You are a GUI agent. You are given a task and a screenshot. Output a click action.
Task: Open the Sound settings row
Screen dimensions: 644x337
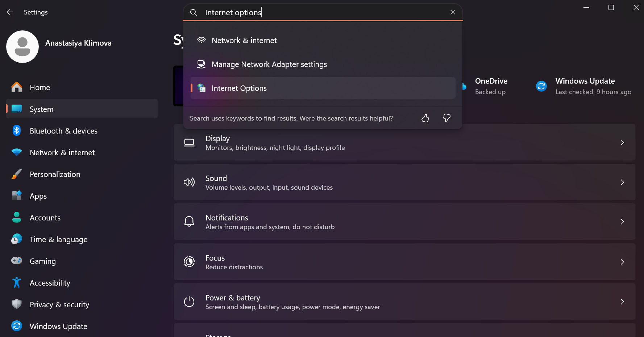[404, 182]
